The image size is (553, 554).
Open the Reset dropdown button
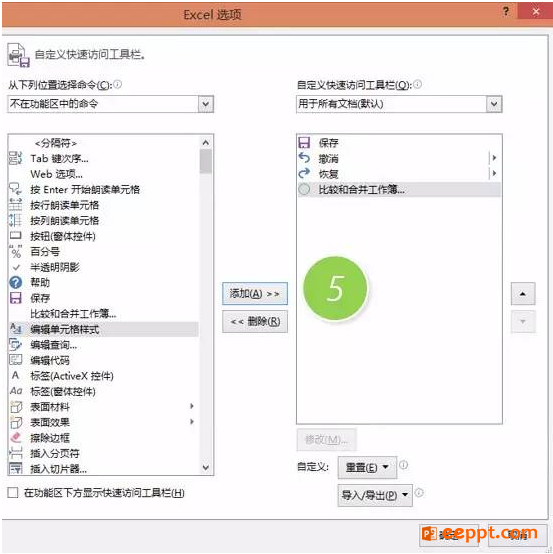[x=367, y=467]
